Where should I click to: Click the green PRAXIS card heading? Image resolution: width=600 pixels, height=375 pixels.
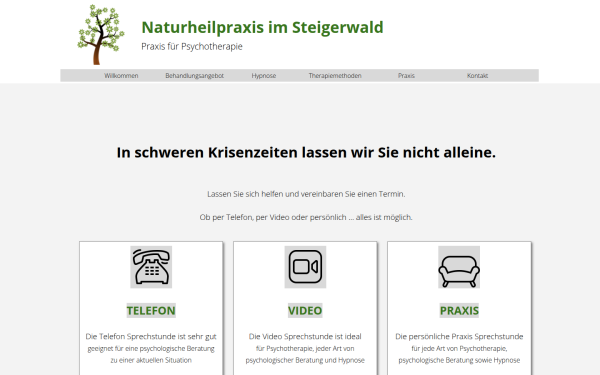pyautogui.click(x=459, y=310)
